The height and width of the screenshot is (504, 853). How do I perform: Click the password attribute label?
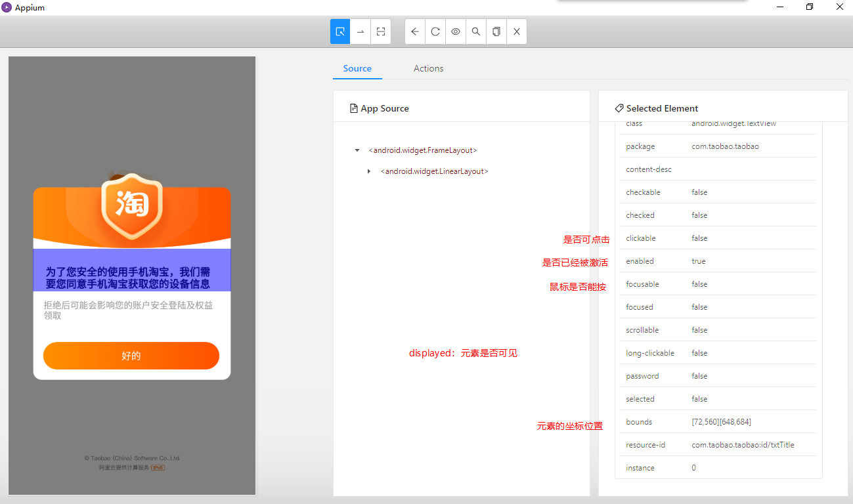point(642,376)
